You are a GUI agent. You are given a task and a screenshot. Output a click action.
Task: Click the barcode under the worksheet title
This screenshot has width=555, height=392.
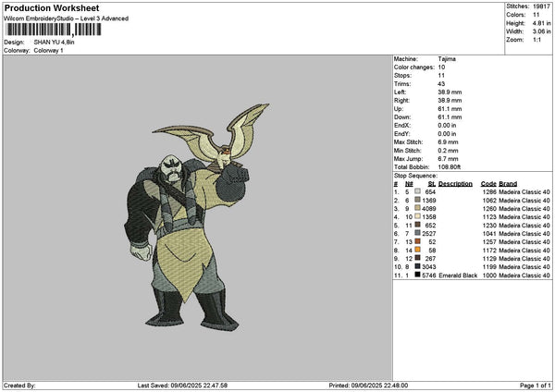(53, 30)
